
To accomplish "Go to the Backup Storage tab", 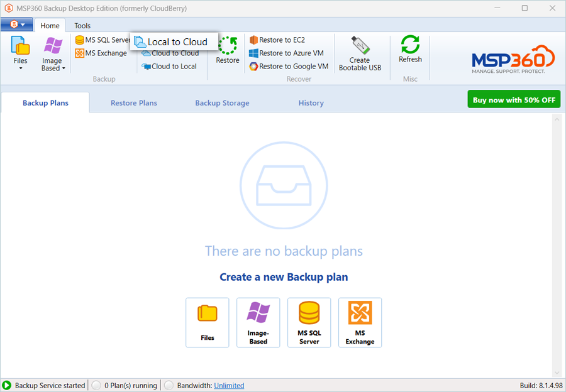I will pos(222,103).
